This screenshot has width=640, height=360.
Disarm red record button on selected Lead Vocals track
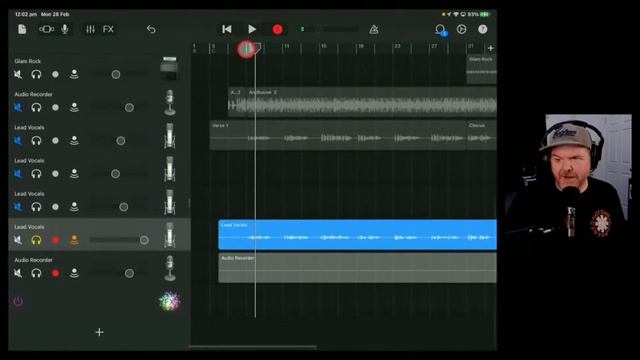pos(56,240)
